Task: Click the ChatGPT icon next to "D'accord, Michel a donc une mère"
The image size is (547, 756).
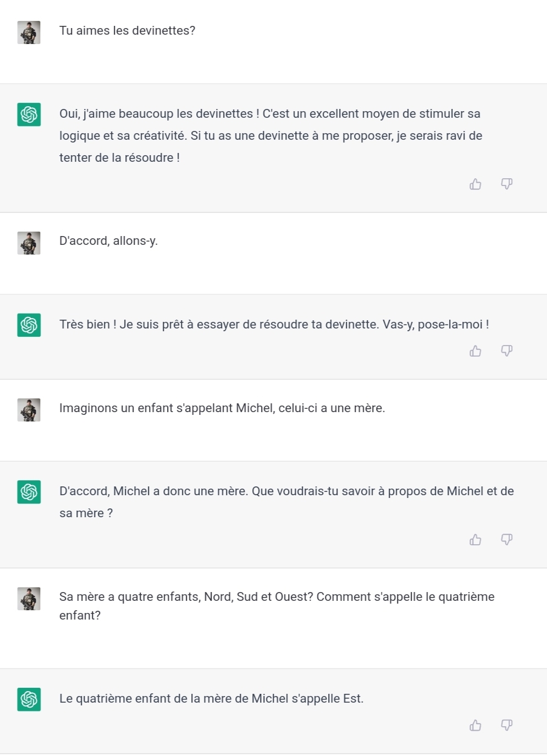Action: pos(29,492)
